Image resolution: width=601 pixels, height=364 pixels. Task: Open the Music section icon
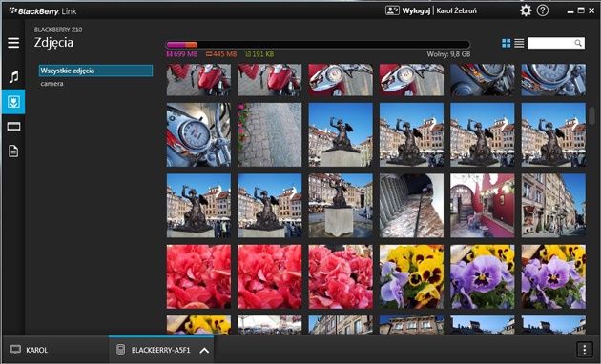pos(13,76)
